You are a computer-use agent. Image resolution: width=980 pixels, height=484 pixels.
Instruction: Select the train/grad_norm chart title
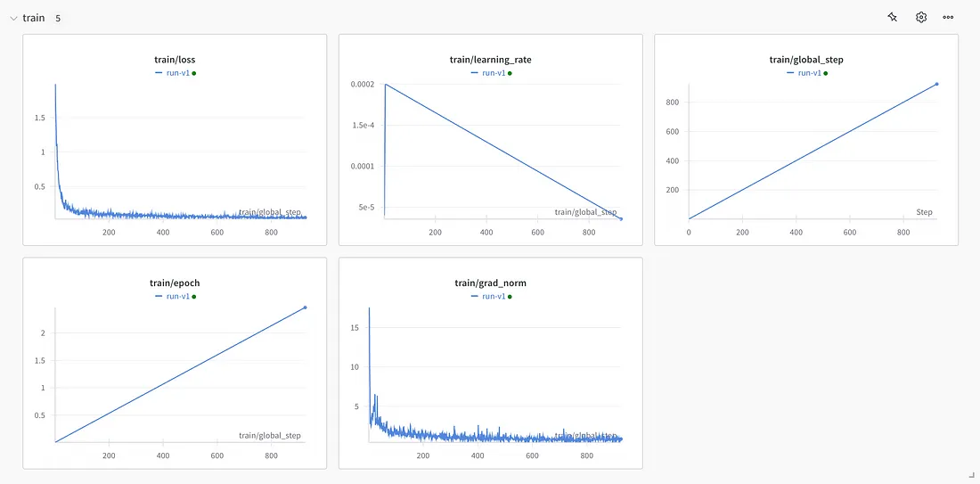tap(491, 283)
